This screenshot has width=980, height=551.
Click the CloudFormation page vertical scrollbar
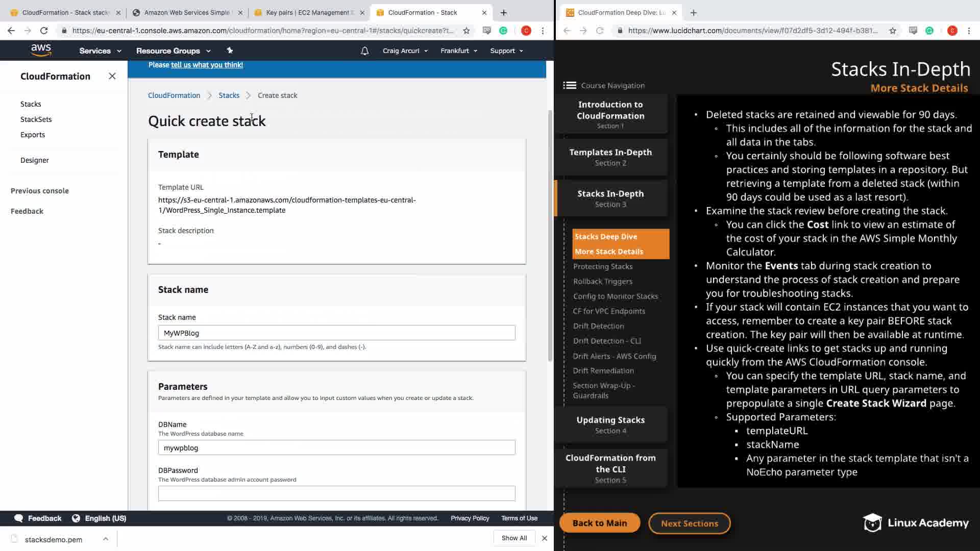tap(550, 235)
